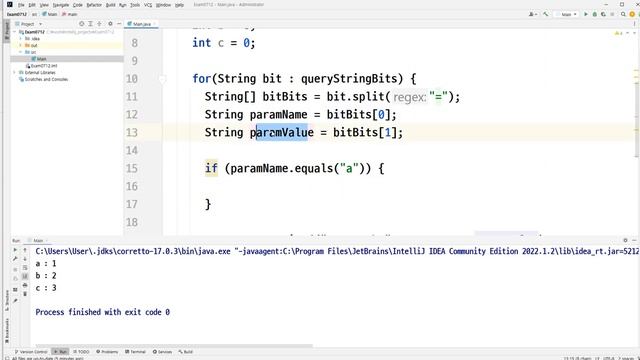Click the pin tab icon in Run panel

[15, 301]
